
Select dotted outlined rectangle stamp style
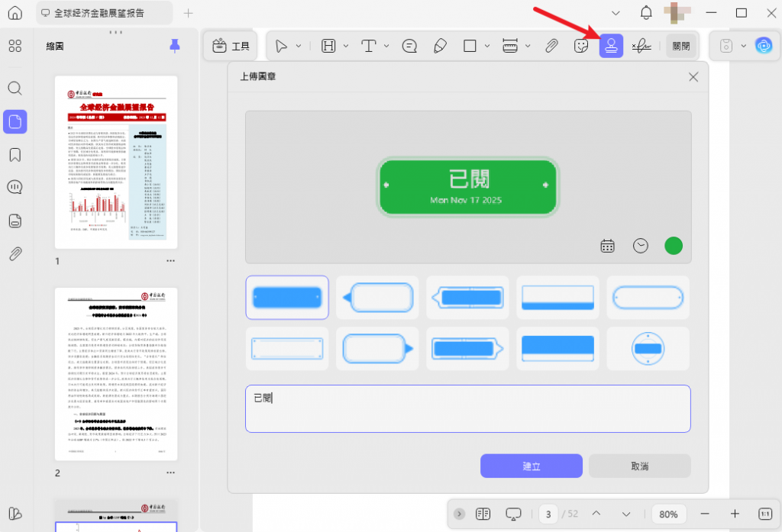[287, 349]
